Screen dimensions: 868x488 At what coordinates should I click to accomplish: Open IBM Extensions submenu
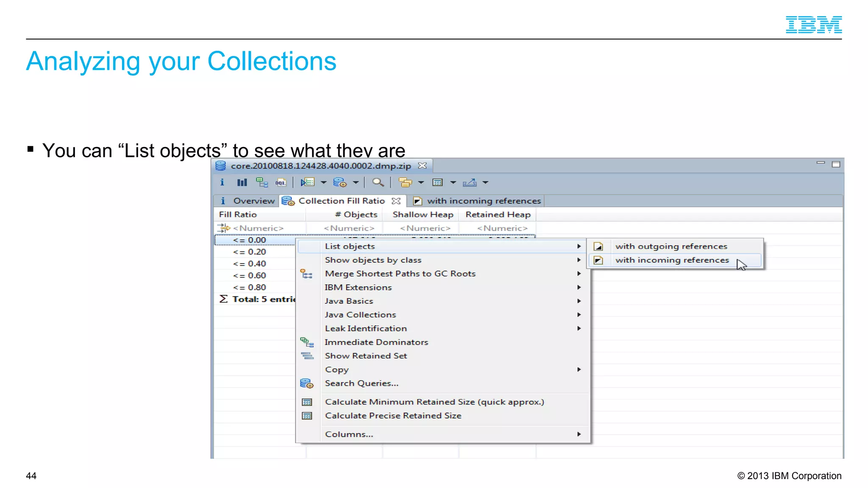tap(442, 287)
